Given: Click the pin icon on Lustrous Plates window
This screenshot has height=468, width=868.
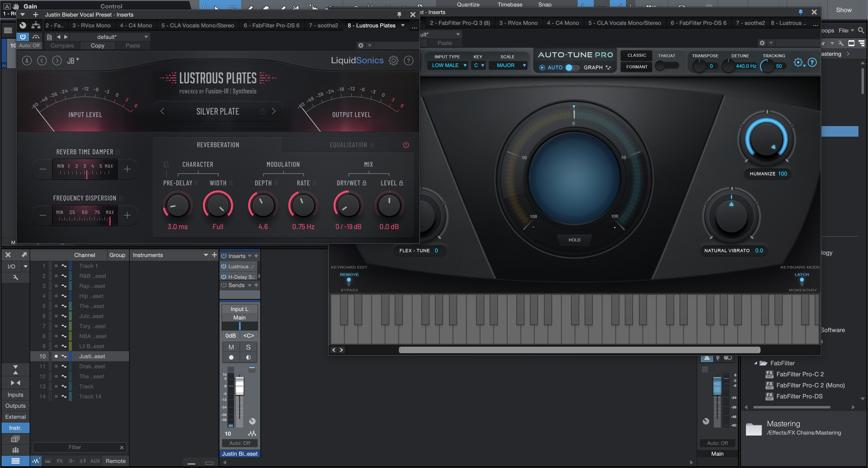Looking at the screenshot, I should point(399,15).
